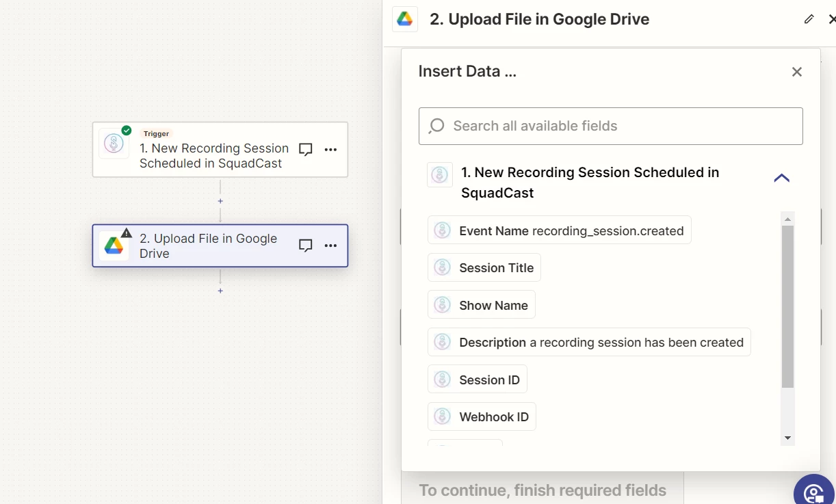This screenshot has width=836, height=504.
Task: Open comment on Upload File step
Action: coord(306,246)
